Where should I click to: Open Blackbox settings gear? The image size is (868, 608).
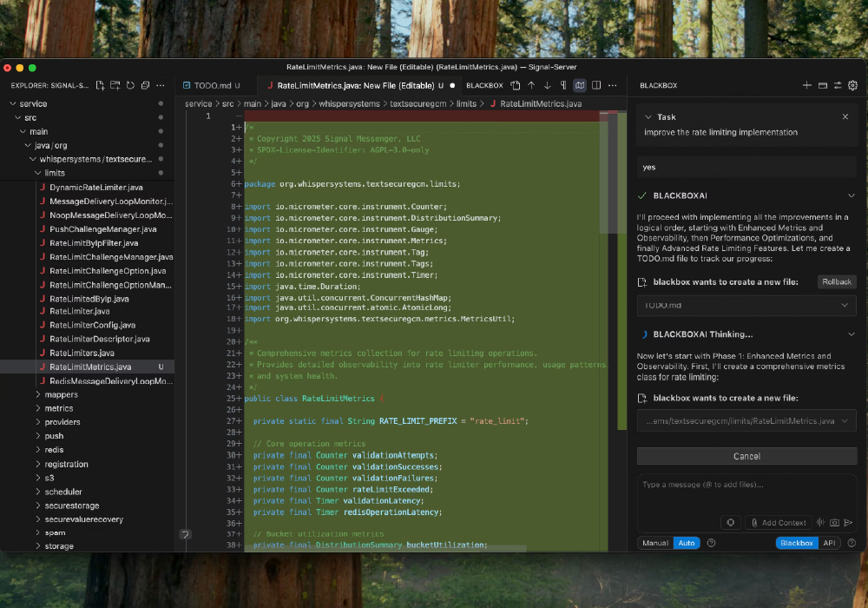click(x=852, y=85)
